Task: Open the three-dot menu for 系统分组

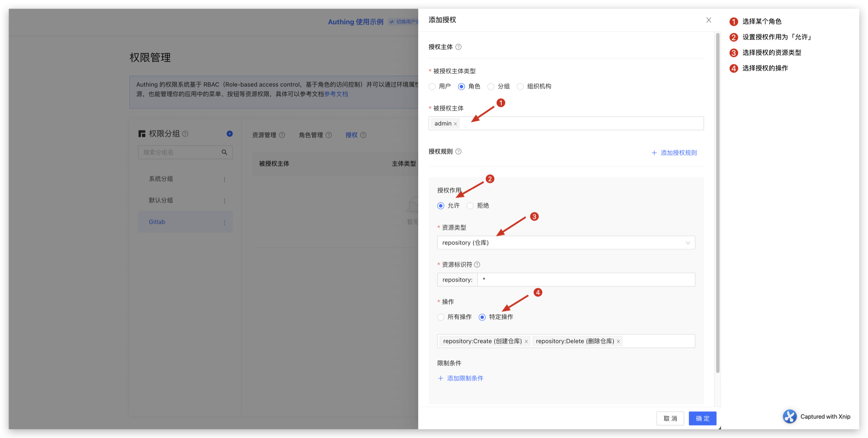Action: pyautogui.click(x=224, y=179)
